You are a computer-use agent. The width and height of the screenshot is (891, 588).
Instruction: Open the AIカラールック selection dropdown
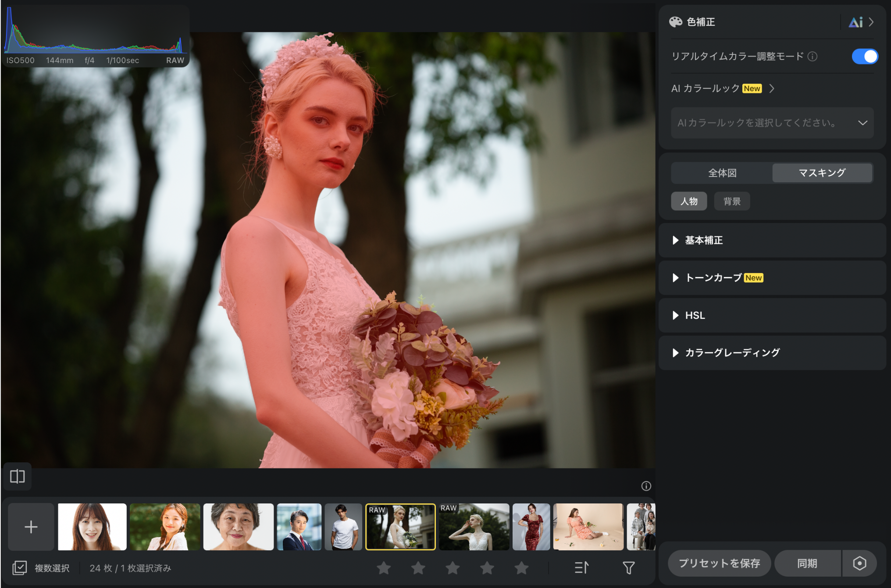tap(772, 123)
